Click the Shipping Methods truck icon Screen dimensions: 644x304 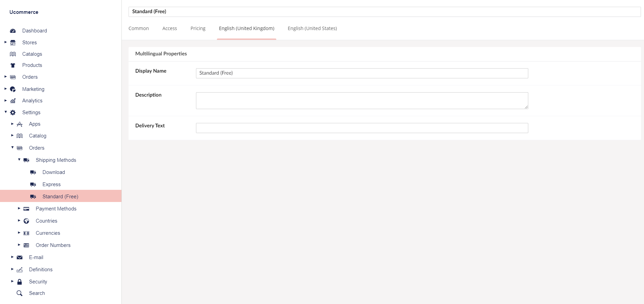coord(26,160)
